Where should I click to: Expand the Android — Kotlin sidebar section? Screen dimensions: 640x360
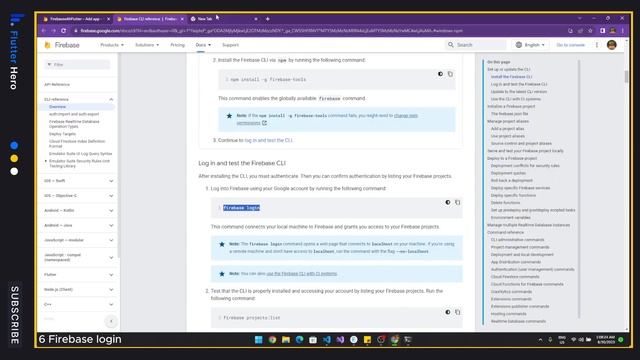(111, 210)
